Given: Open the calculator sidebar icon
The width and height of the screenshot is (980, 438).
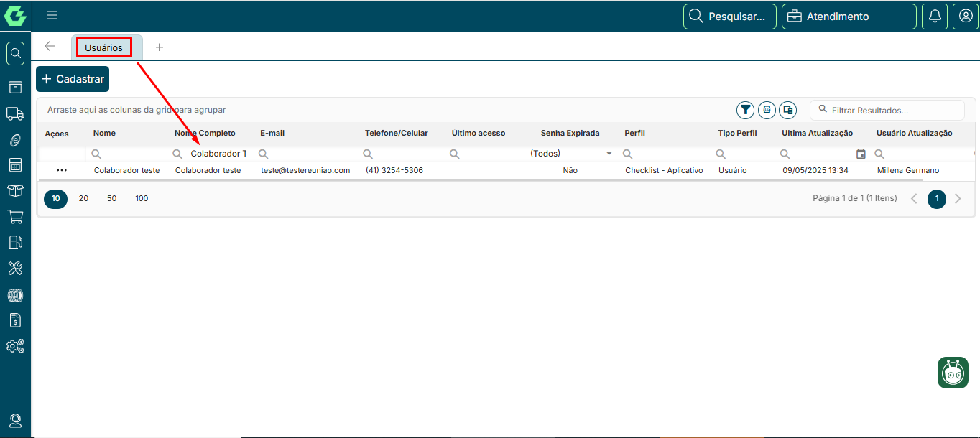Looking at the screenshot, I should (x=15, y=165).
